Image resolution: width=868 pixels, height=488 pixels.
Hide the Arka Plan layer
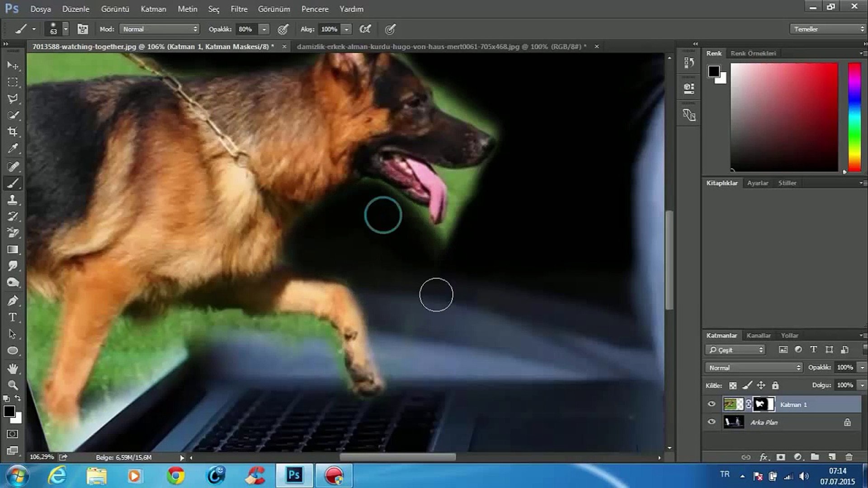click(x=712, y=422)
